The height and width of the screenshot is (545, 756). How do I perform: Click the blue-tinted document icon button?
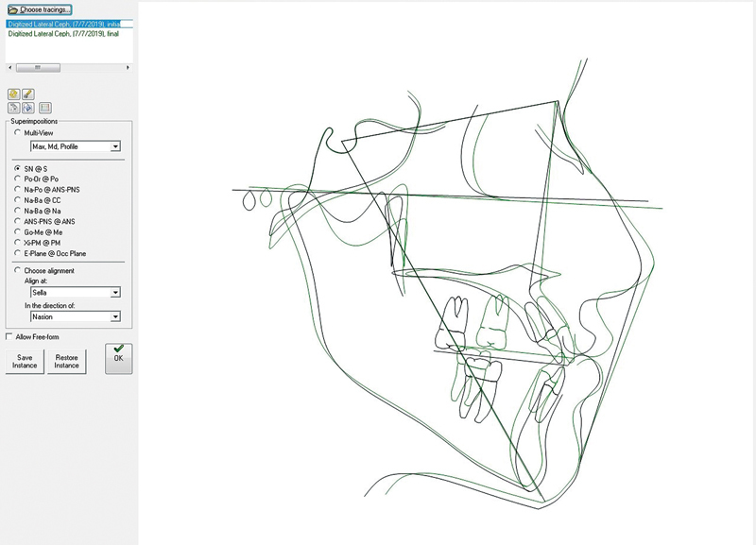tap(28, 108)
